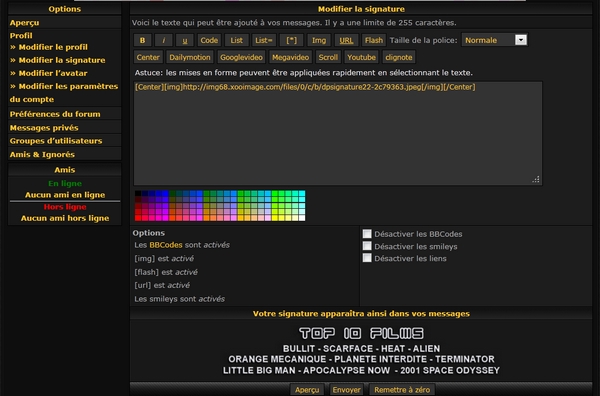Image resolution: width=600 pixels, height=396 pixels.
Task: Open Préférences du forum
Action: click(x=55, y=114)
